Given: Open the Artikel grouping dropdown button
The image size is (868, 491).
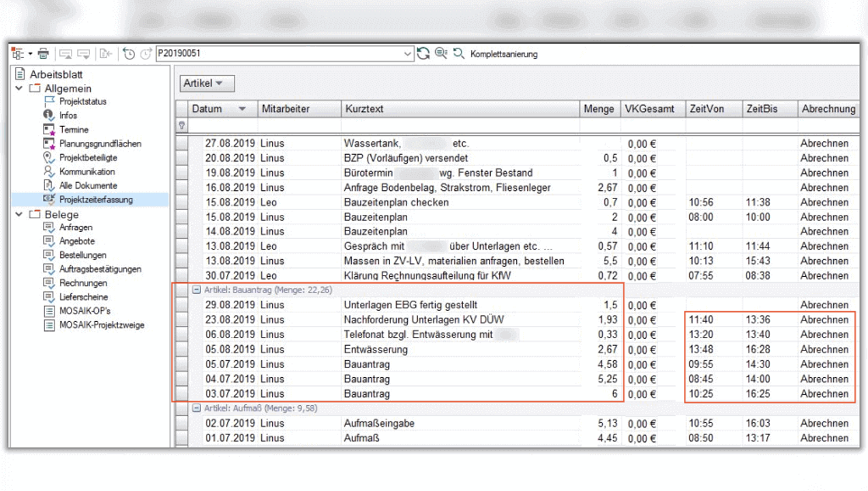Looking at the screenshot, I should pos(207,83).
